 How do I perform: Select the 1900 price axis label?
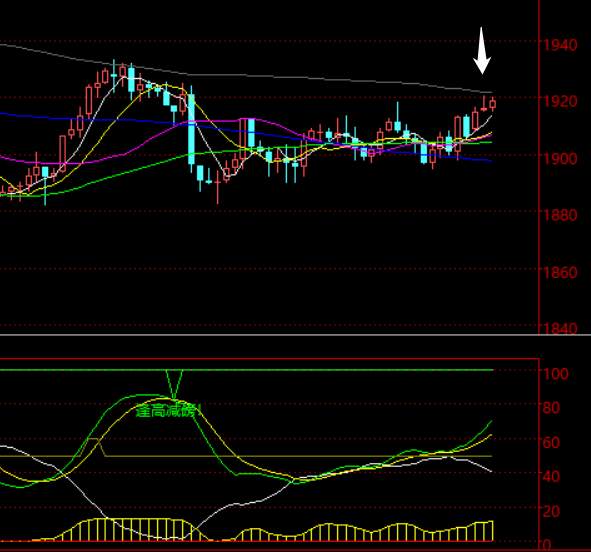pos(560,158)
